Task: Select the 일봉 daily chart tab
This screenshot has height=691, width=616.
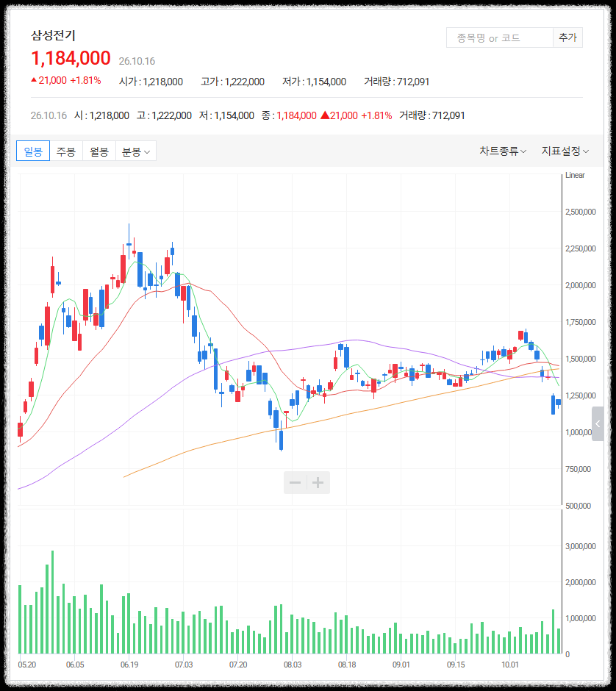Action: tap(33, 151)
